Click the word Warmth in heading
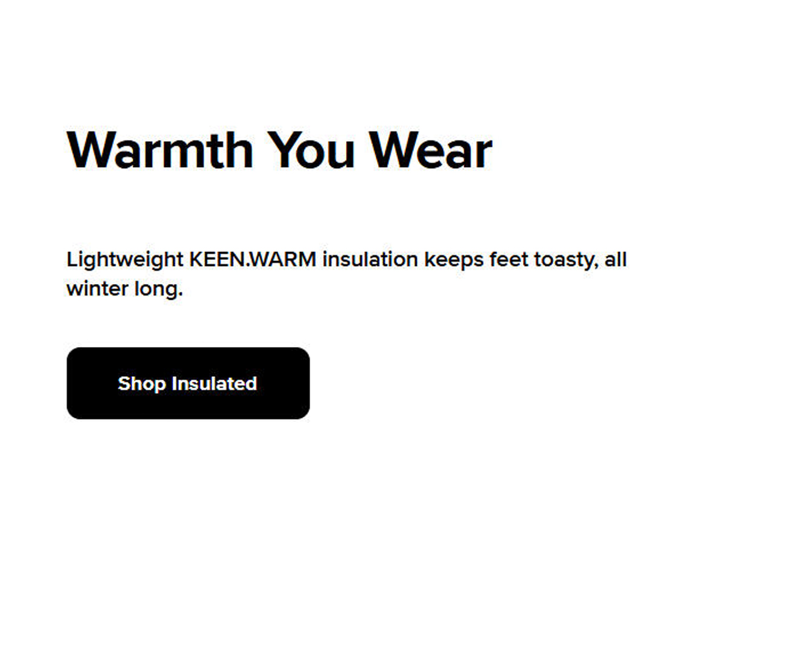 (x=160, y=150)
